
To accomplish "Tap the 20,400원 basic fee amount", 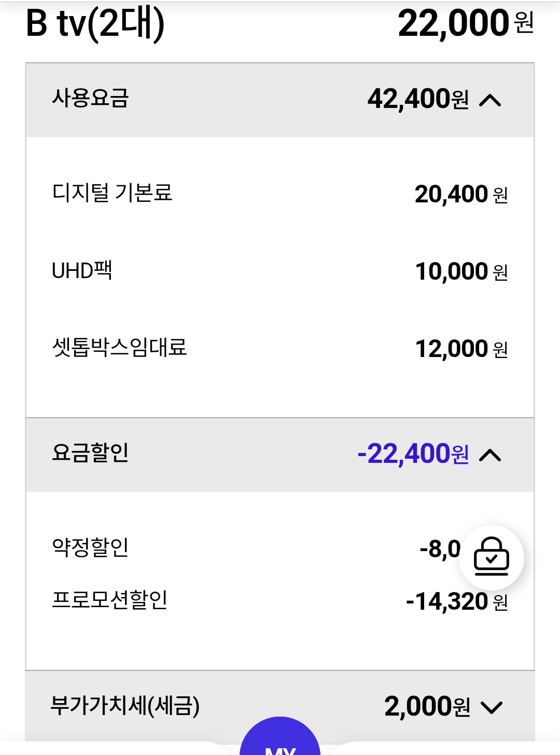I will pos(461,195).
